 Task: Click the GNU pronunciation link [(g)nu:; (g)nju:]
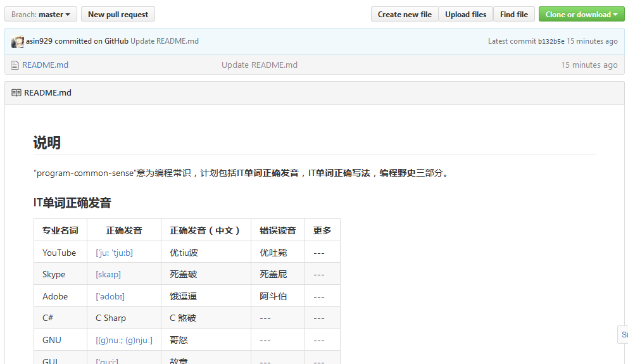(x=124, y=340)
